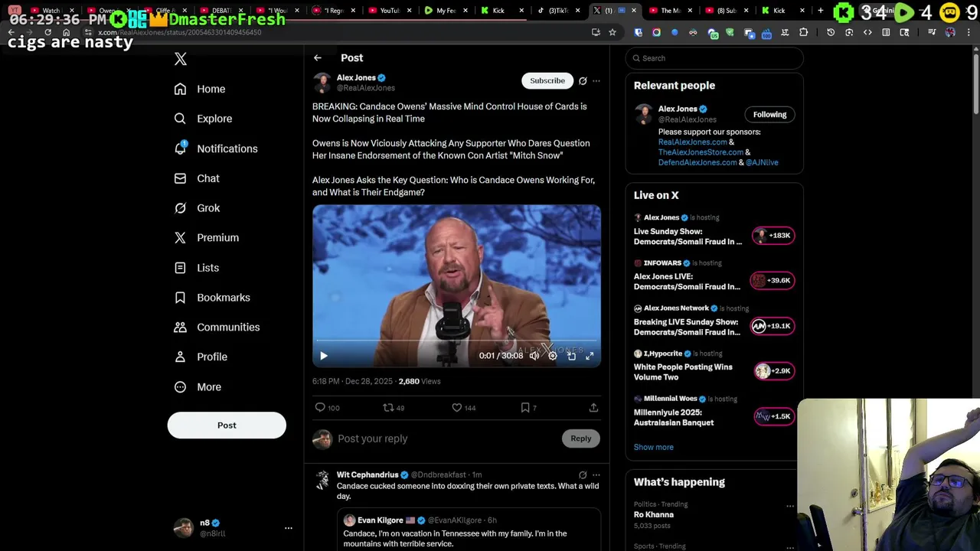Open the Profile page

pyautogui.click(x=201, y=357)
